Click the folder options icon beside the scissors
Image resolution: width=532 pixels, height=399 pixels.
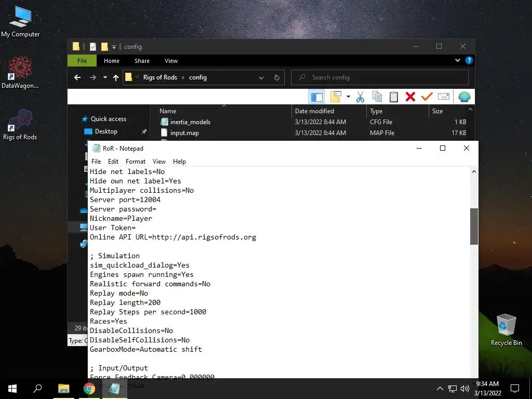pyautogui.click(x=336, y=97)
